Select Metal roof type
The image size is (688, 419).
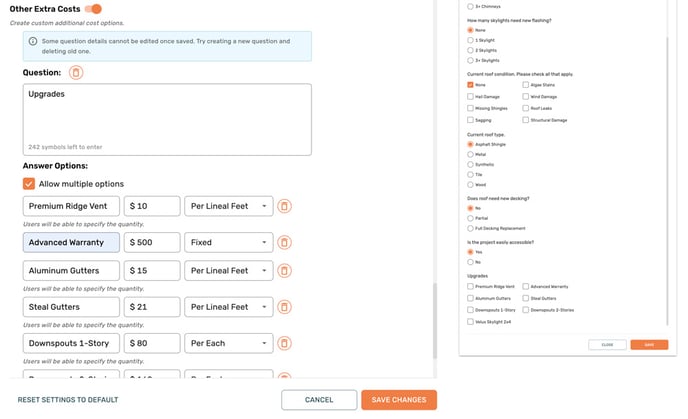pyautogui.click(x=470, y=154)
